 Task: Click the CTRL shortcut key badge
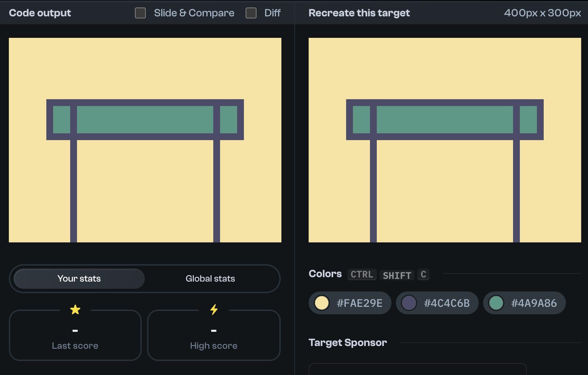click(362, 274)
